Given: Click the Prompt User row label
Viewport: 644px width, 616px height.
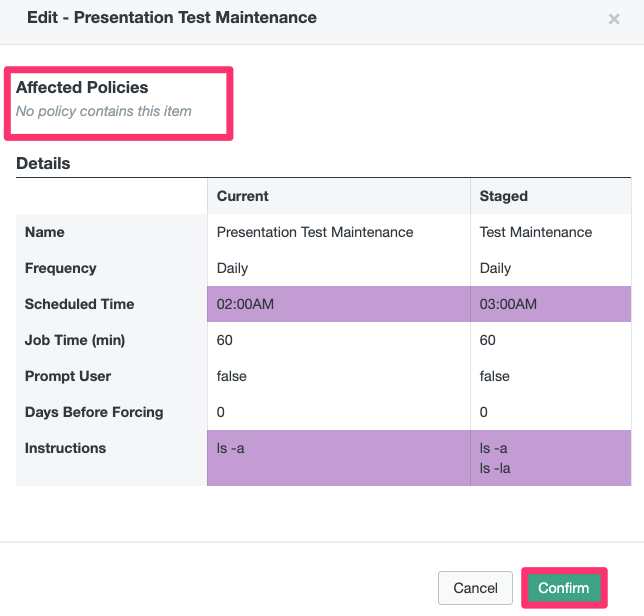Looking at the screenshot, I should 68,376.
